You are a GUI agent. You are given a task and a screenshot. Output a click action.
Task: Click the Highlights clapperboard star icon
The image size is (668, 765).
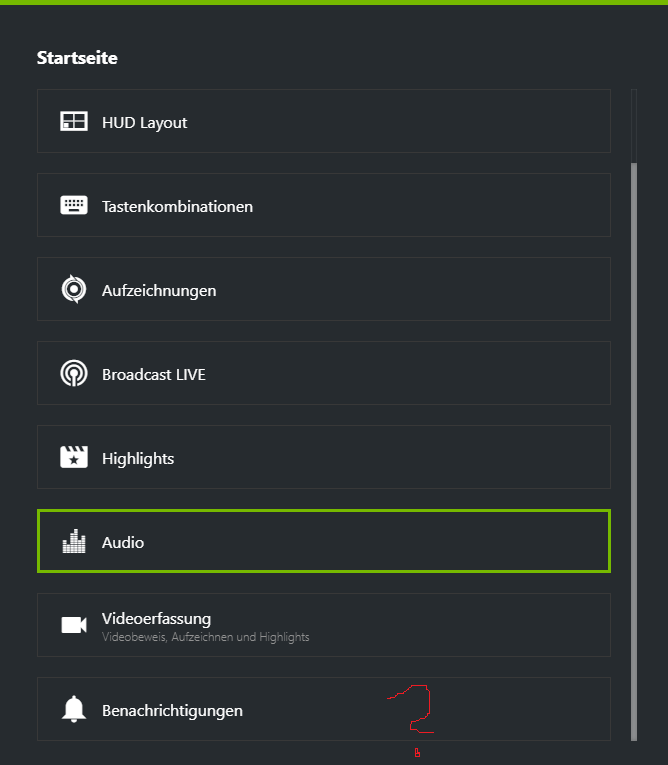74,457
